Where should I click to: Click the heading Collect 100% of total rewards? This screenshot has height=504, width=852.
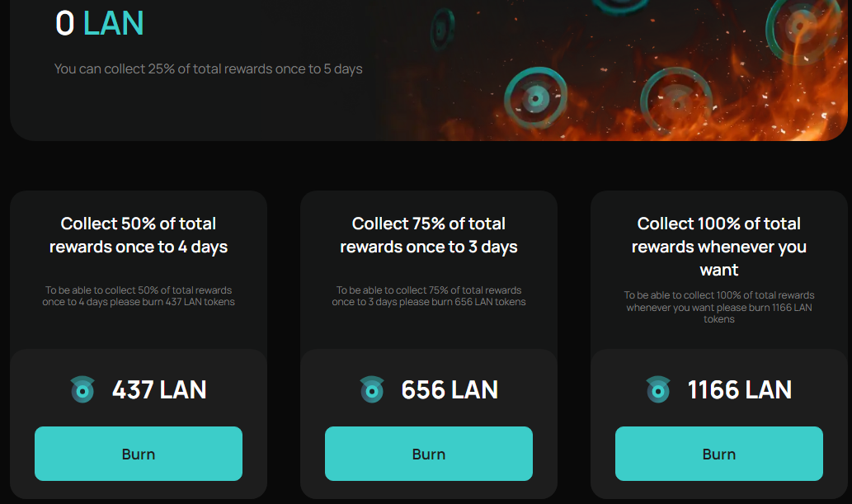tap(718, 246)
